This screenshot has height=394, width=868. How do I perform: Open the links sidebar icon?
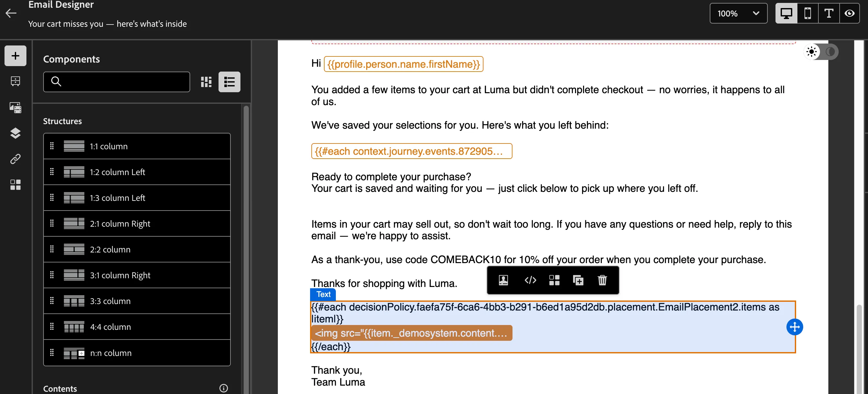coord(15,159)
